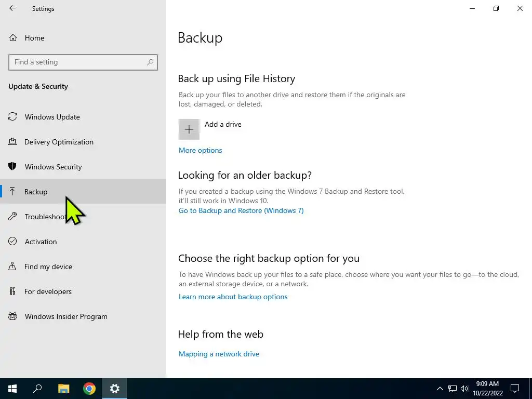Select Delivery Optimization in sidebar
Viewport: 532px width, 399px height.
pos(83,142)
